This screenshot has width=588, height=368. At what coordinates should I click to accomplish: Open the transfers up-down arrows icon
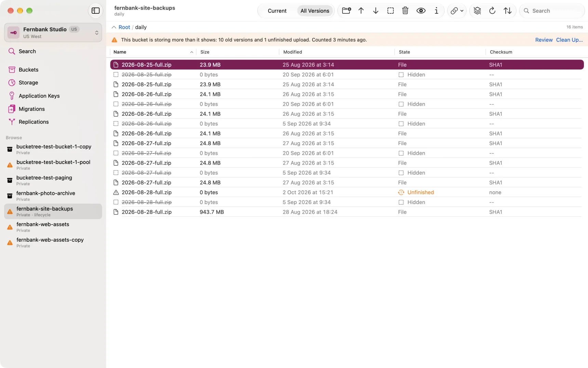click(x=508, y=11)
